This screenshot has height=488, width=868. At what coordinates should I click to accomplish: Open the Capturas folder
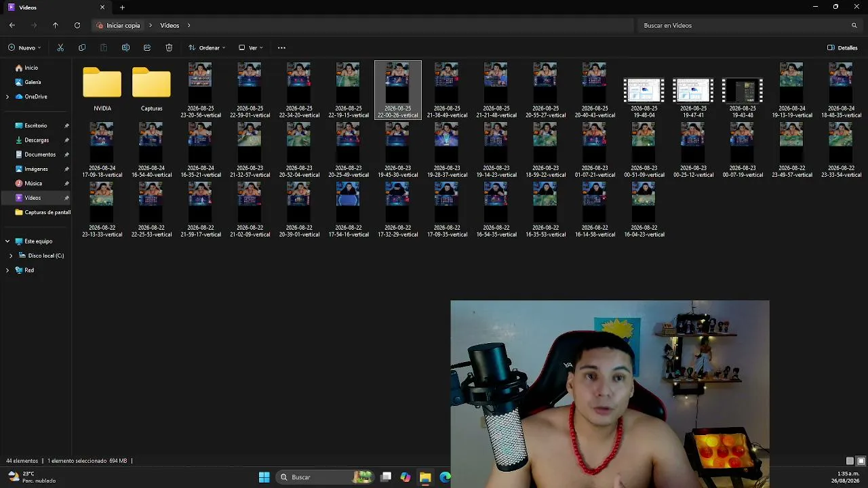coord(151,89)
